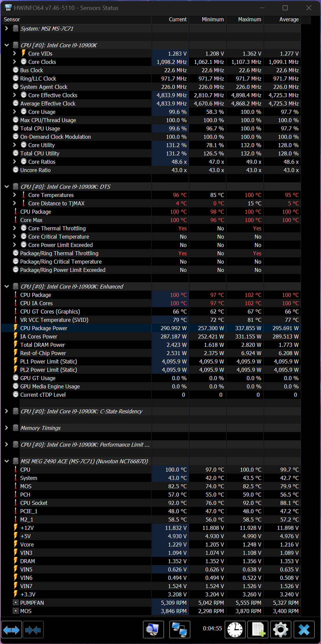Click the Core VIDs lightning icon

[x=24, y=53]
